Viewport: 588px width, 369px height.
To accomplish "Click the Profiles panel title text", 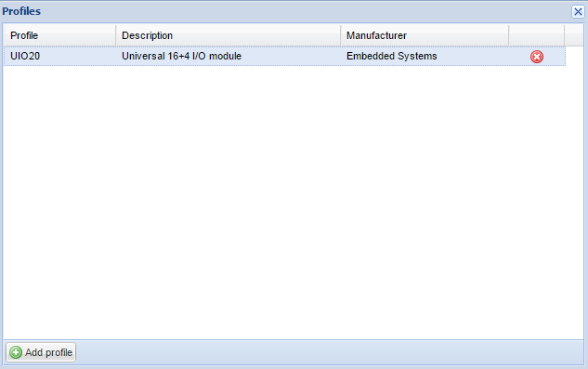I will pos(21,11).
